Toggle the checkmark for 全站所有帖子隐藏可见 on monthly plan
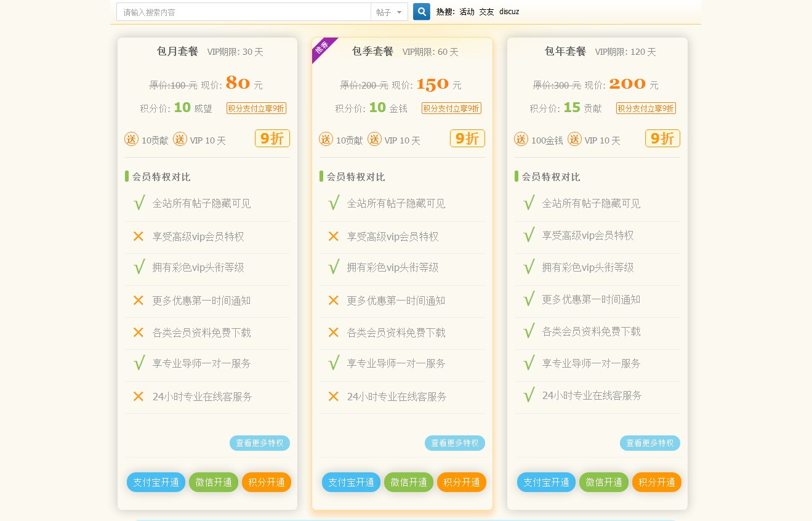Image resolution: width=812 pixels, height=521 pixels. point(139,203)
